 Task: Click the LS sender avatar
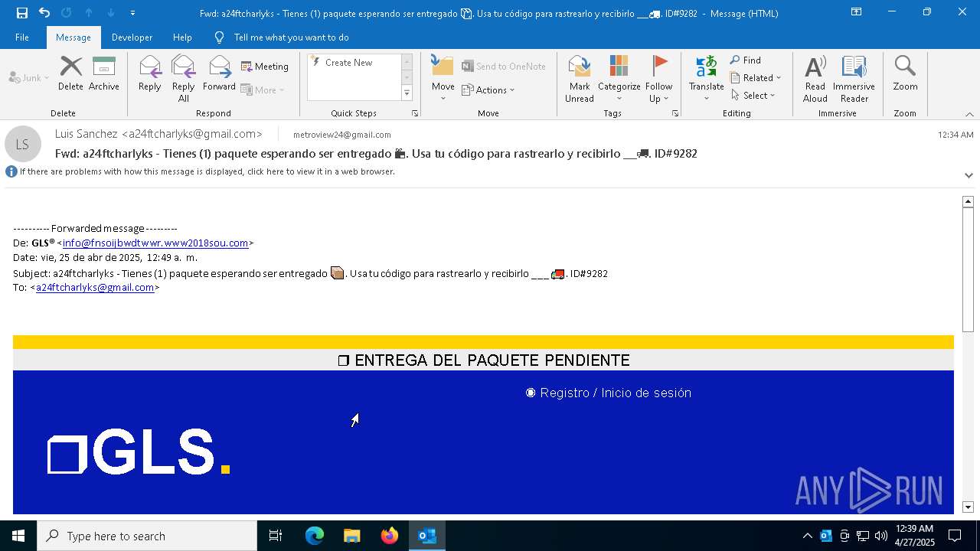click(23, 144)
